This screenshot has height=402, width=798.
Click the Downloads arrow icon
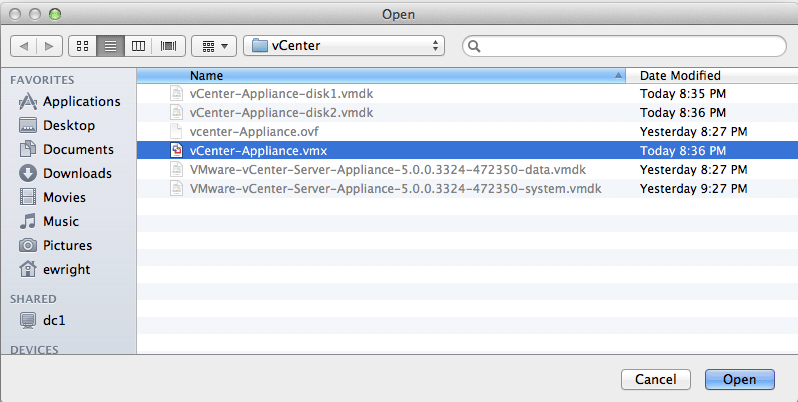[27, 173]
